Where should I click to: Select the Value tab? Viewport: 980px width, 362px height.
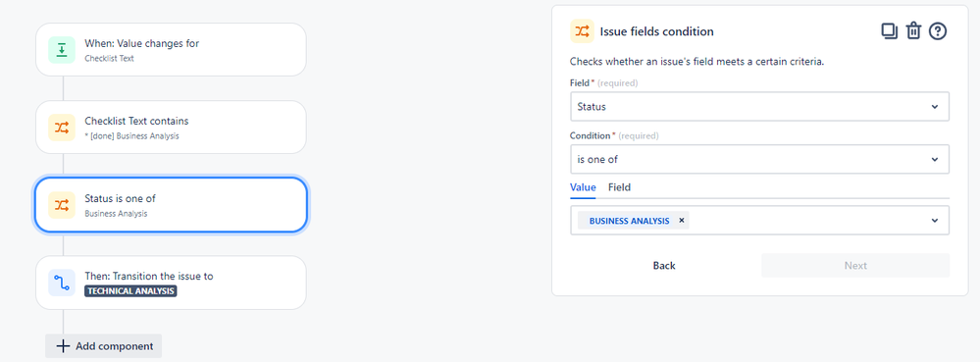(x=583, y=187)
